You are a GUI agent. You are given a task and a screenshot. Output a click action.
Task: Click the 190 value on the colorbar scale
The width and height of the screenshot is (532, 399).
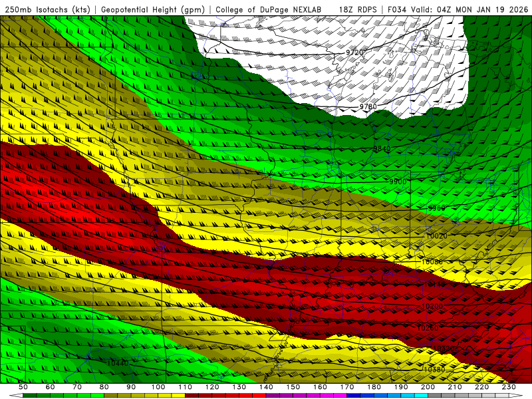pyautogui.click(x=402, y=387)
